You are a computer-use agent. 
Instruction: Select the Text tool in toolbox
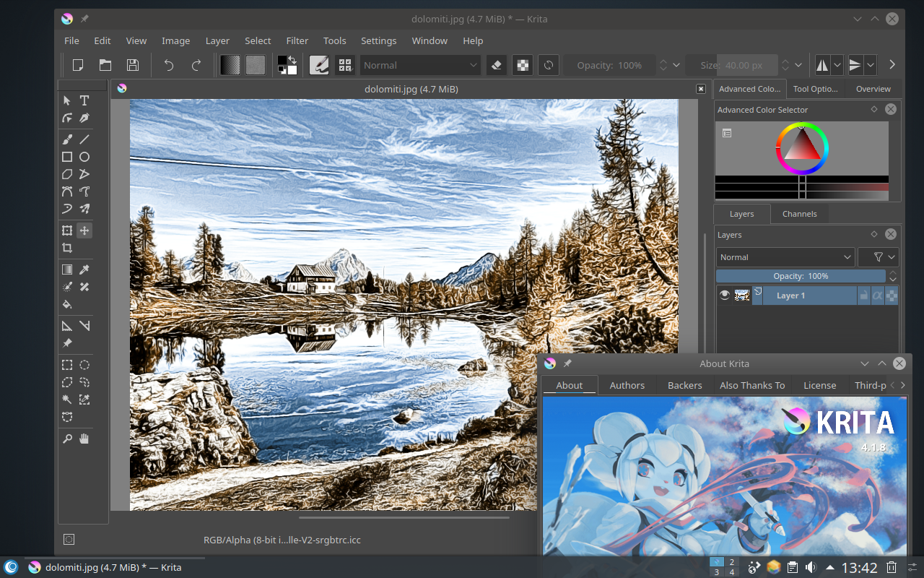[x=84, y=100]
